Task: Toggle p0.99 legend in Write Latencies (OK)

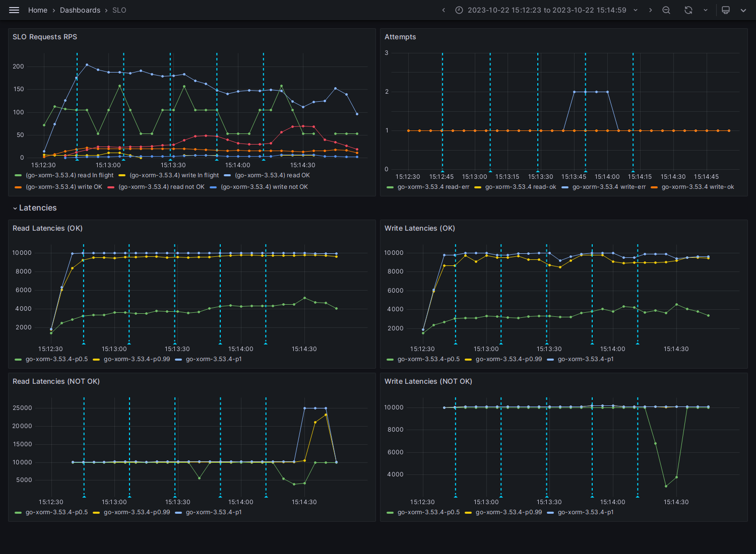Action: coord(509,359)
